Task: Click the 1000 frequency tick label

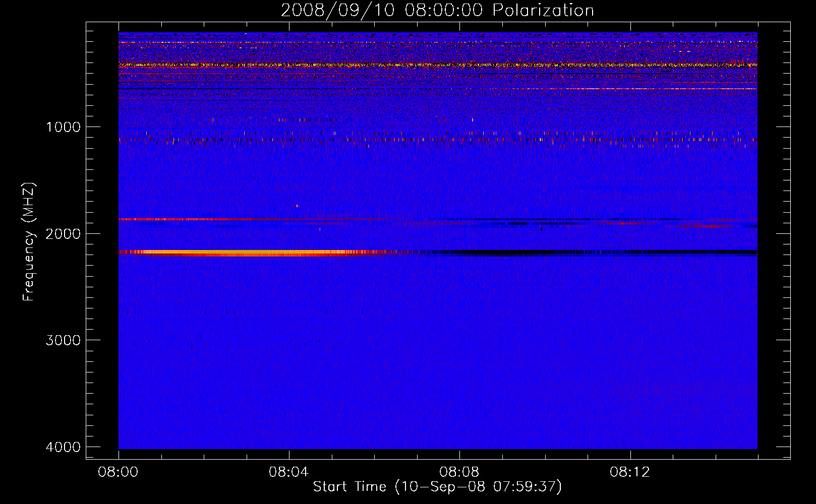Action: (64, 127)
